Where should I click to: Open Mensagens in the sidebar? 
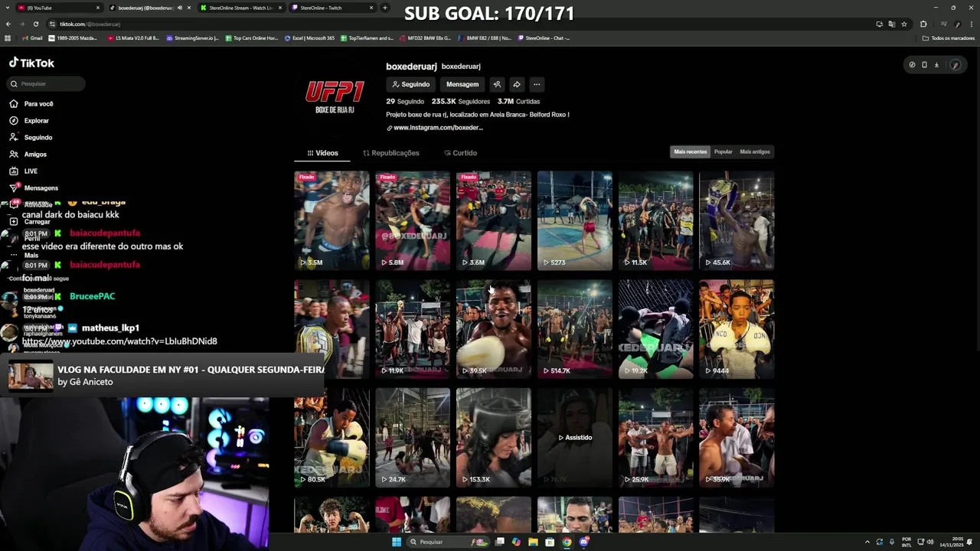(34, 188)
